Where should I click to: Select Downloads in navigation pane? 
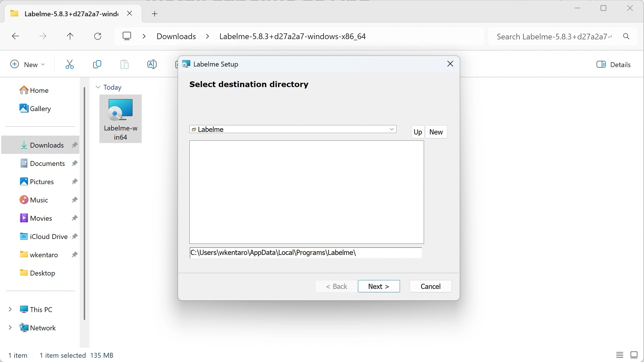(41, 145)
